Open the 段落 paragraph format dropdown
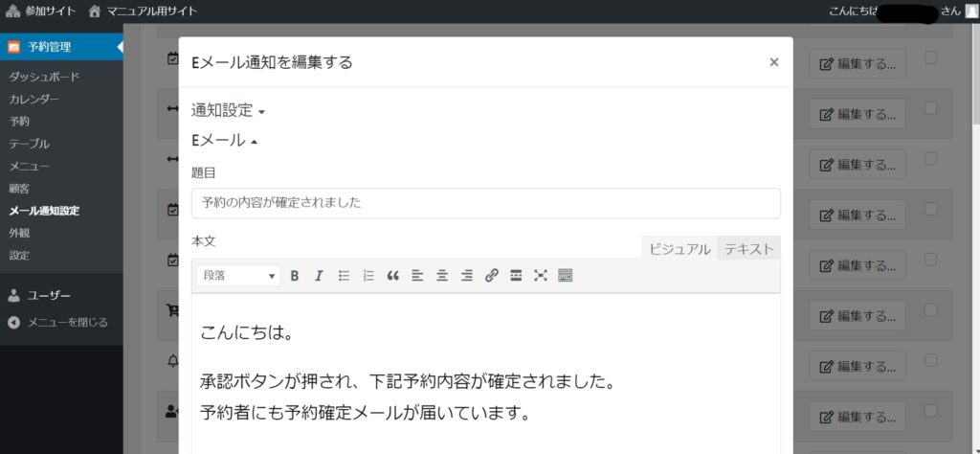The width and height of the screenshot is (980, 454). point(238,276)
